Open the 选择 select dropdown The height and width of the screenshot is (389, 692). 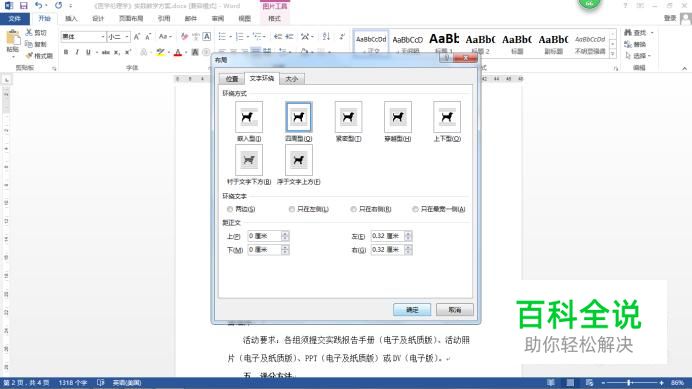pyautogui.click(x=639, y=56)
